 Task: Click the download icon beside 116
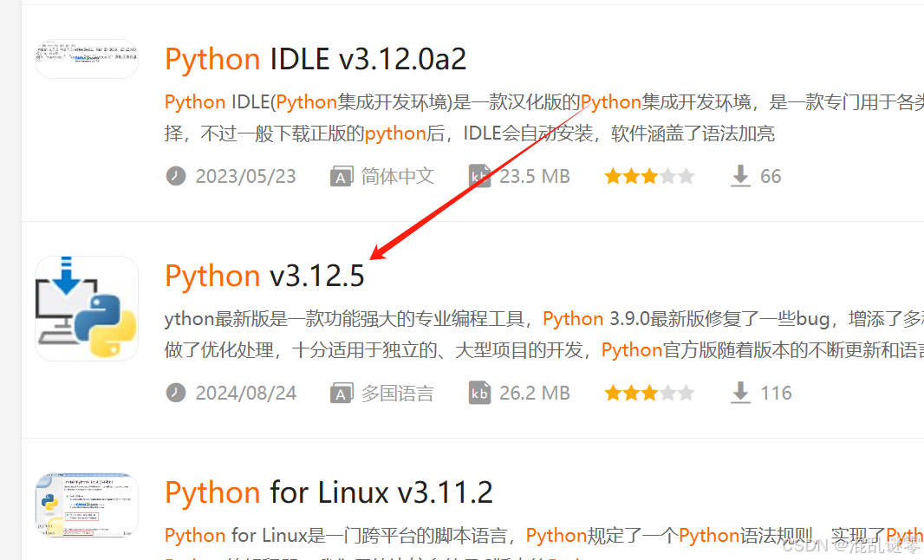tap(741, 393)
